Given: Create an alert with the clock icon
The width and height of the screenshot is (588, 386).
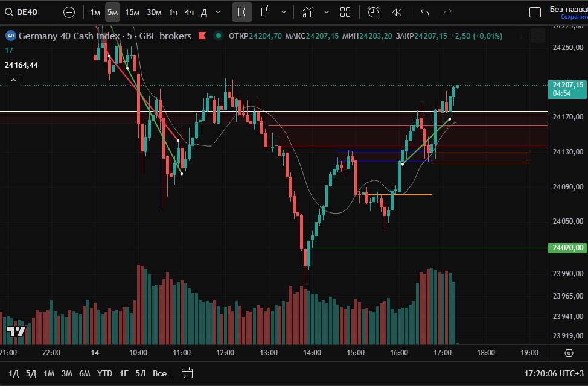Looking at the screenshot, I should (374, 12).
